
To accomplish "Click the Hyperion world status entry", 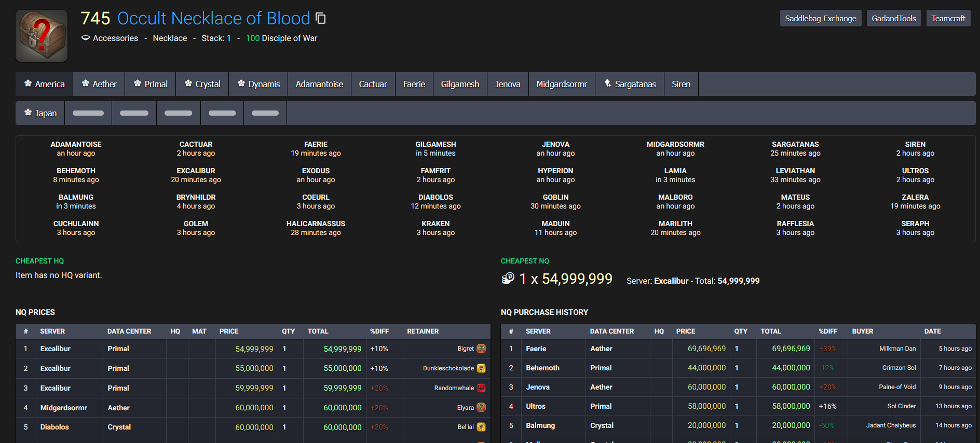I will pos(555,175).
